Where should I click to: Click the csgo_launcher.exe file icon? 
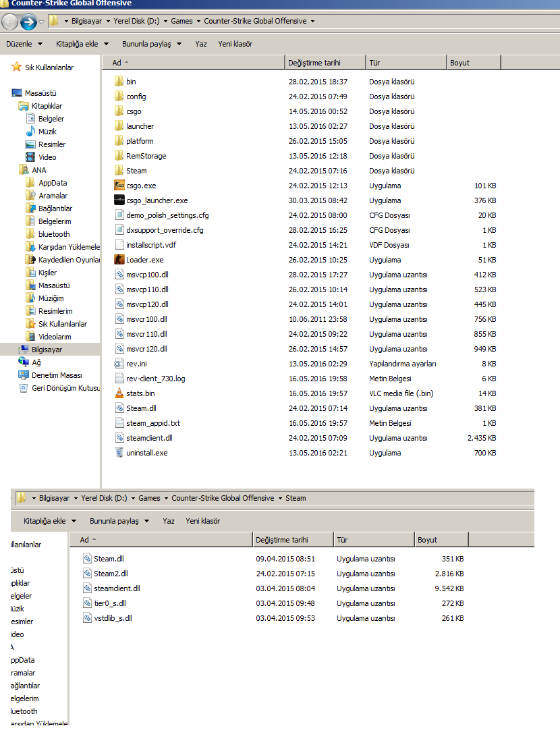pyautogui.click(x=119, y=200)
